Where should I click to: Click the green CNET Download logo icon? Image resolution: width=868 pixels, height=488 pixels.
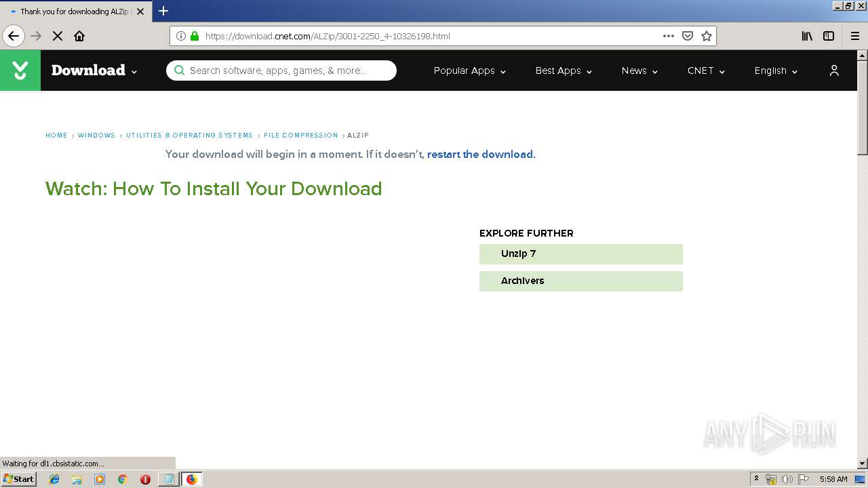(20, 70)
